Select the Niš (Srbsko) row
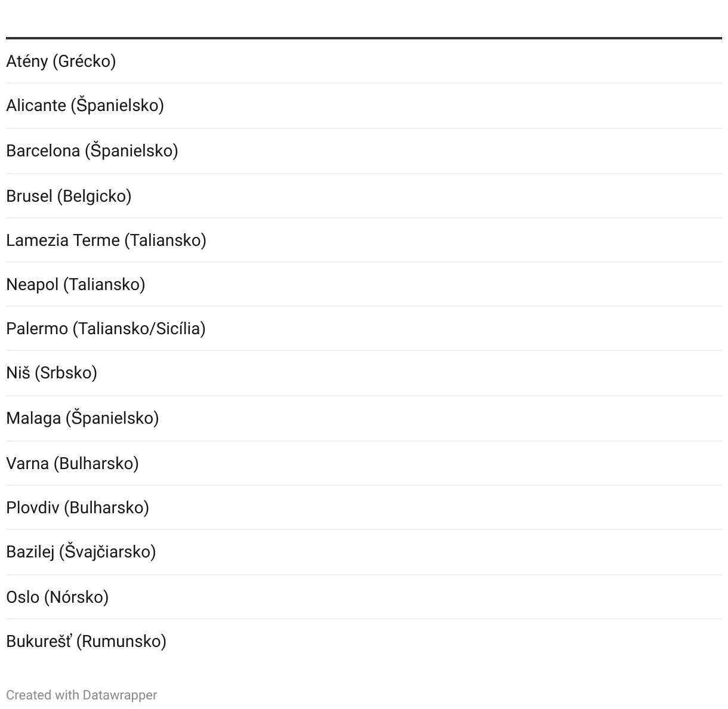 [x=364, y=373]
